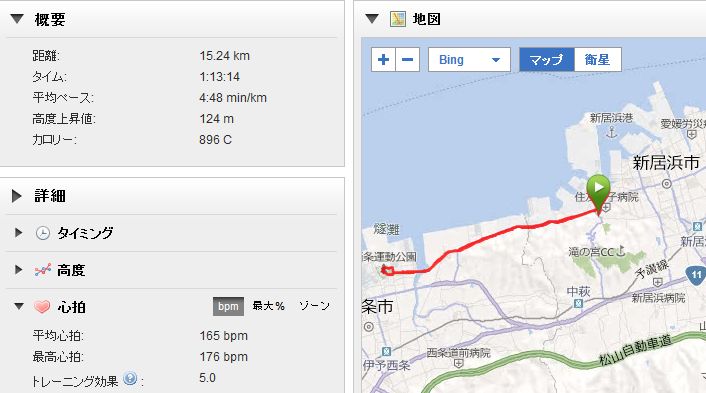
Task: Switch heart rate display to 最大%
Action: [268, 307]
